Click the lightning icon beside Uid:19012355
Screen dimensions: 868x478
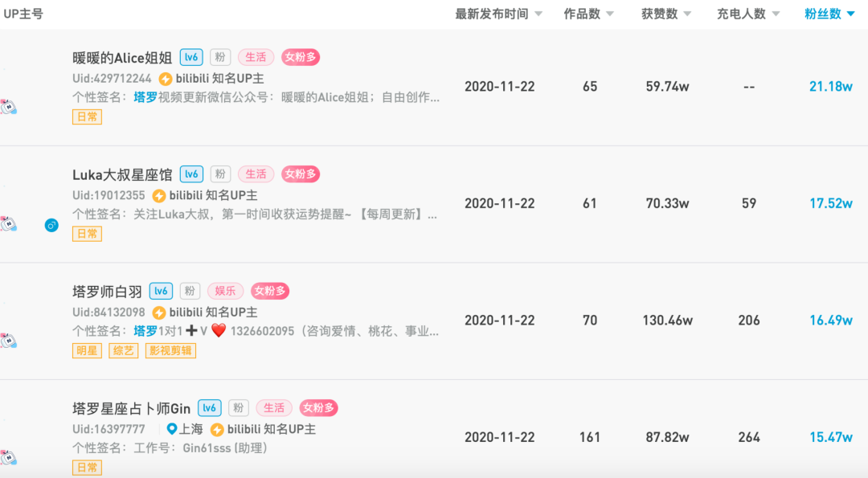coord(159,195)
